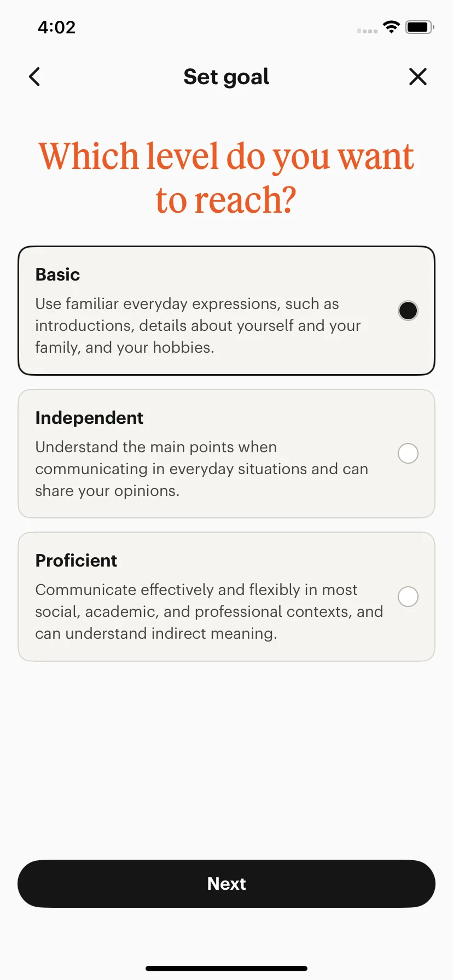The width and height of the screenshot is (453, 980).
Task: Tap the battery indicator icon
Action: pos(420,27)
